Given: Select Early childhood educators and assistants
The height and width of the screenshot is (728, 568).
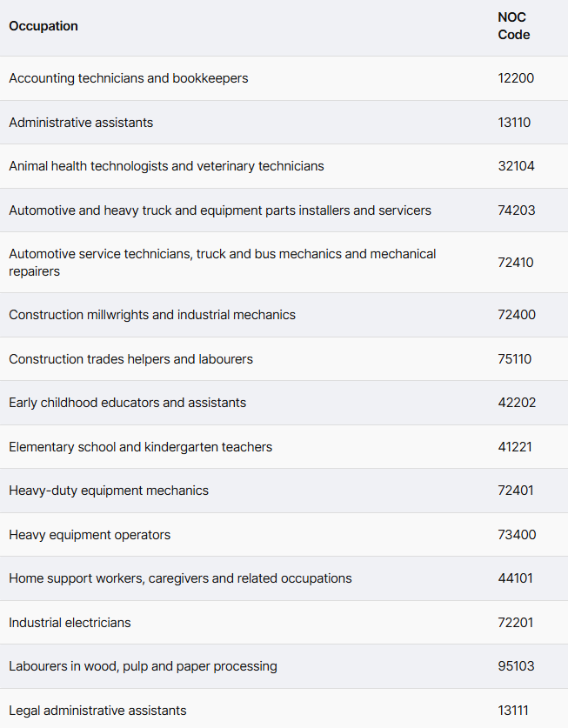Looking at the screenshot, I should (x=128, y=403).
